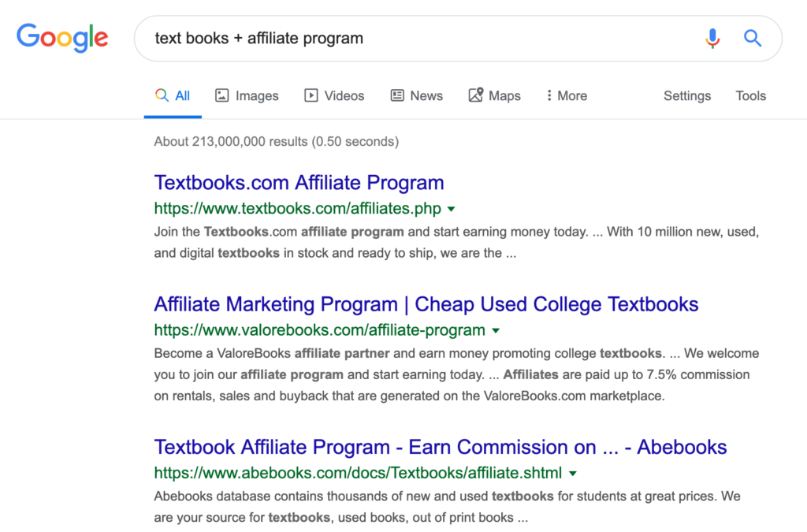Click the Images tab picture icon
The width and height of the screenshot is (807, 532).
tap(222, 95)
